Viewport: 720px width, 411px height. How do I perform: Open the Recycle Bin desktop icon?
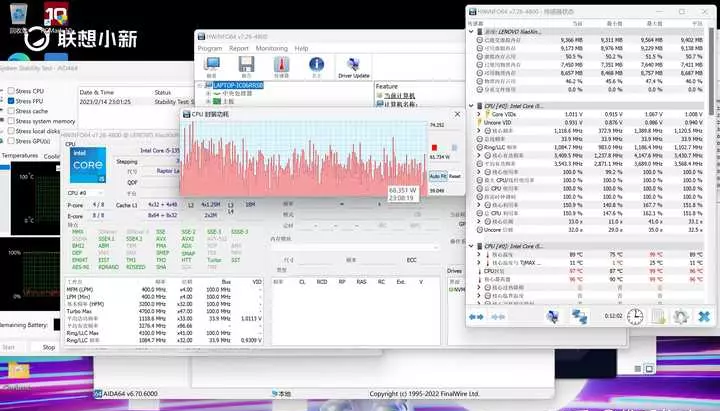pos(19,15)
